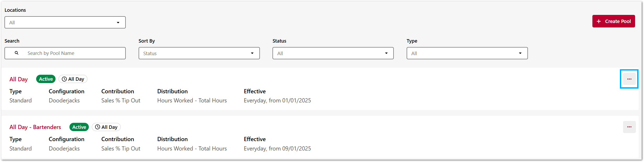Click the plus icon on Create Pool
The height and width of the screenshot is (162, 644).
(599, 21)
